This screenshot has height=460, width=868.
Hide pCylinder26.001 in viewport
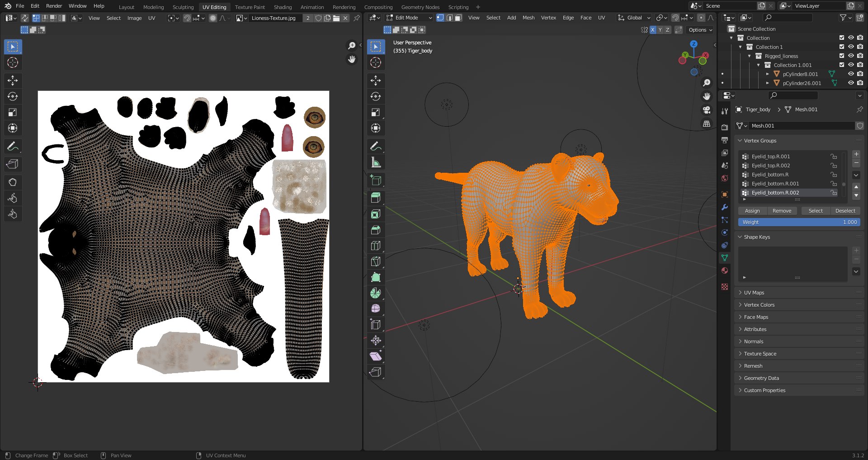tap(851, 83)
